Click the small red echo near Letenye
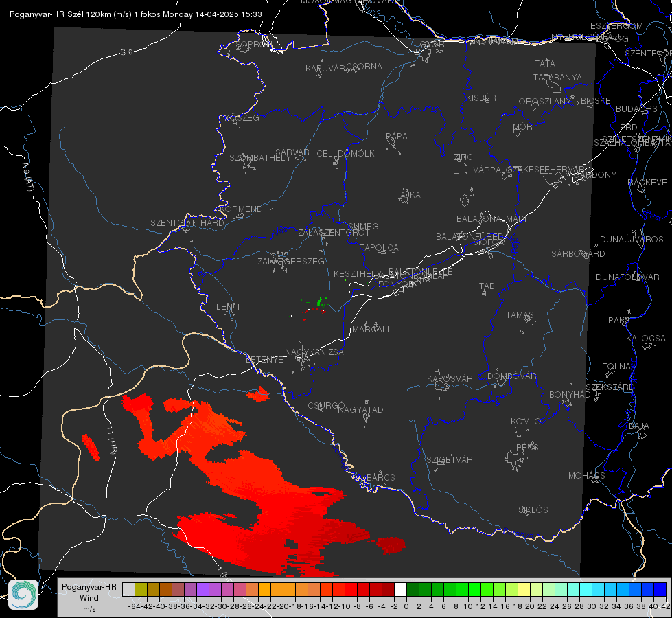 tap(258, 394)
